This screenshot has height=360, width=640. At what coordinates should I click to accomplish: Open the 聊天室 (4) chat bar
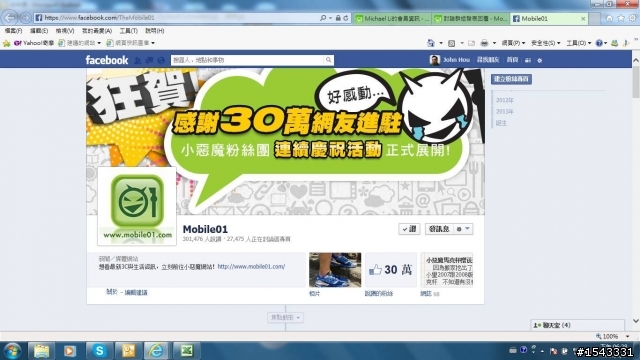(x=578, y=325)
